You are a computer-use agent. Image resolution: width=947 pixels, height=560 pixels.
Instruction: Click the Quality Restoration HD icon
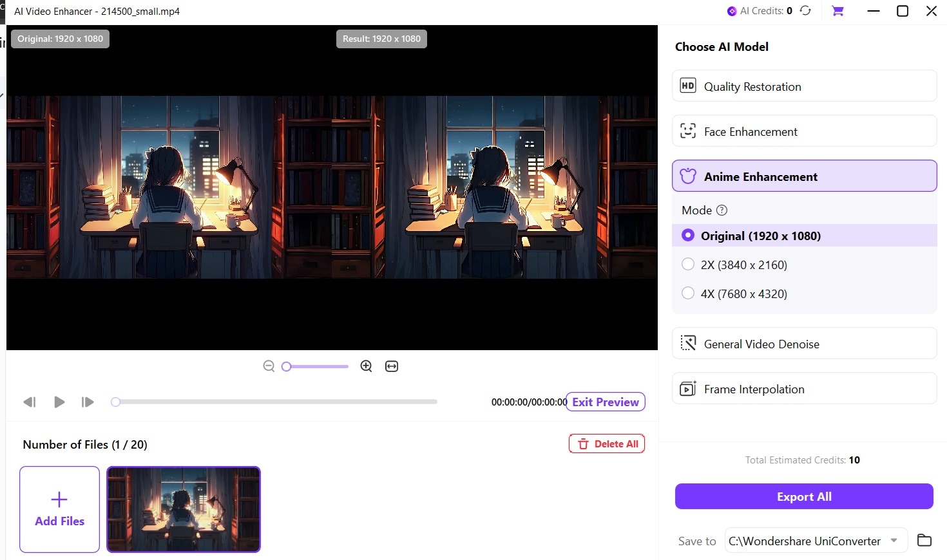[x=688, y=86]
